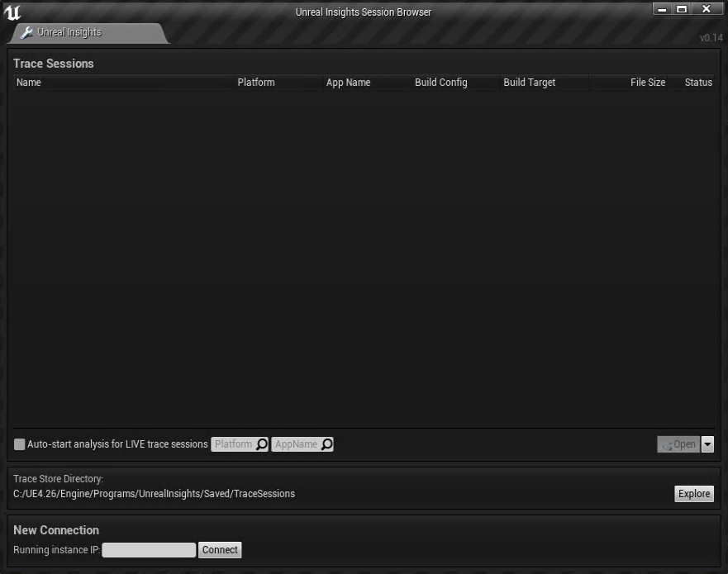
Task: Click the magnifier icon in AppName filter
Action: point(327,444)
